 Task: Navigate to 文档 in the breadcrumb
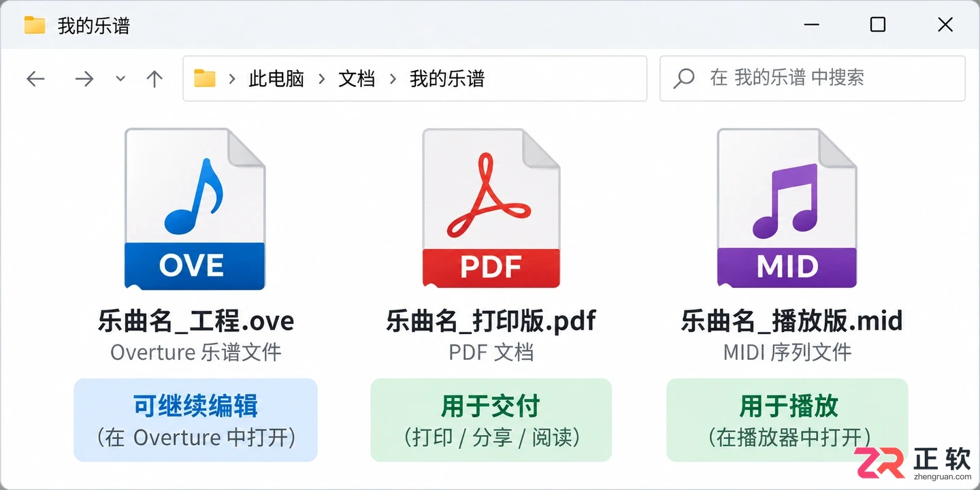click(357, 79)
